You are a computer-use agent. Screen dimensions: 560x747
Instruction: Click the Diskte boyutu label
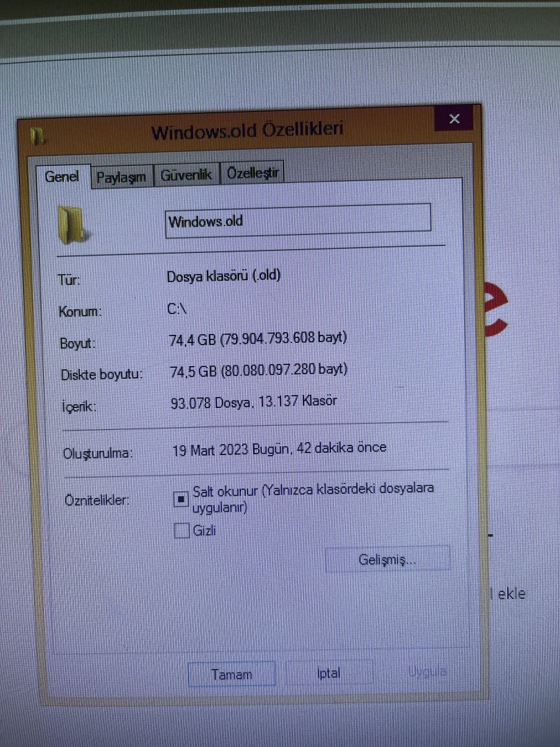pos(102,375)
